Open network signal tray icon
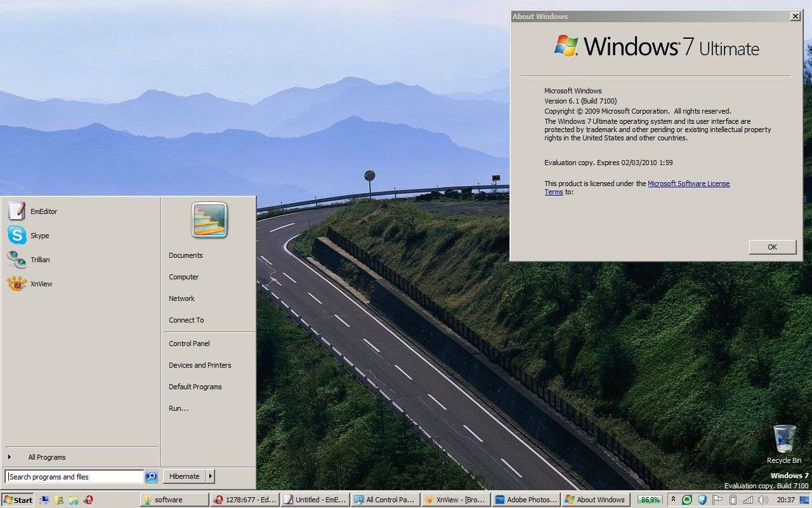The image size is (812, 508). [748, 500]
